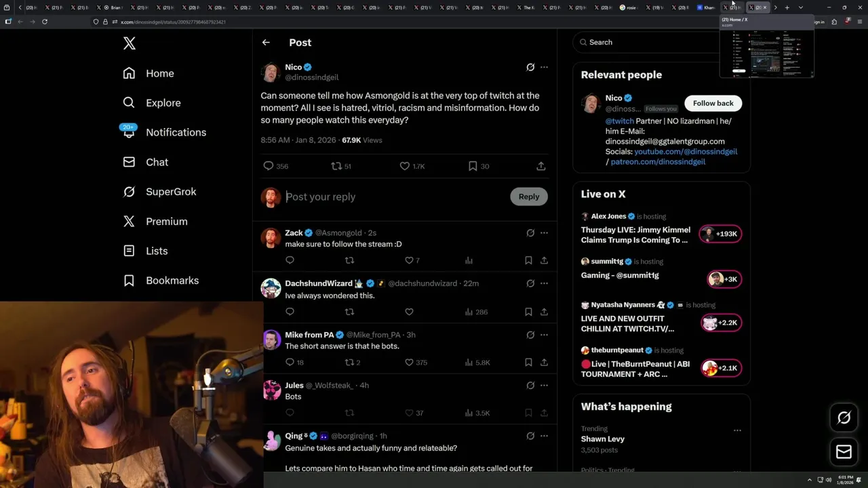Open Lists in the left sidebar
The width and height of the screenshot is (868, 488).
point(146,251)
